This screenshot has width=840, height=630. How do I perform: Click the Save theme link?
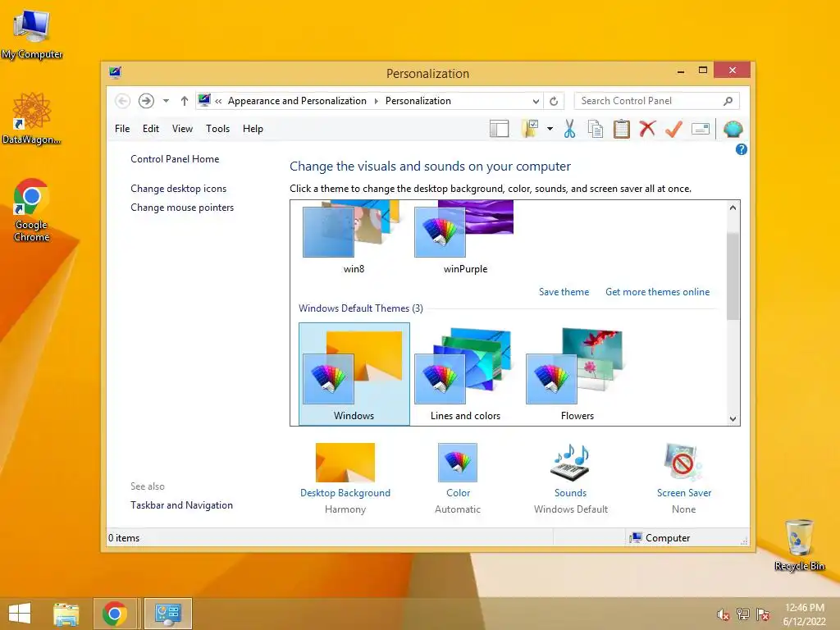click(564, 292)
